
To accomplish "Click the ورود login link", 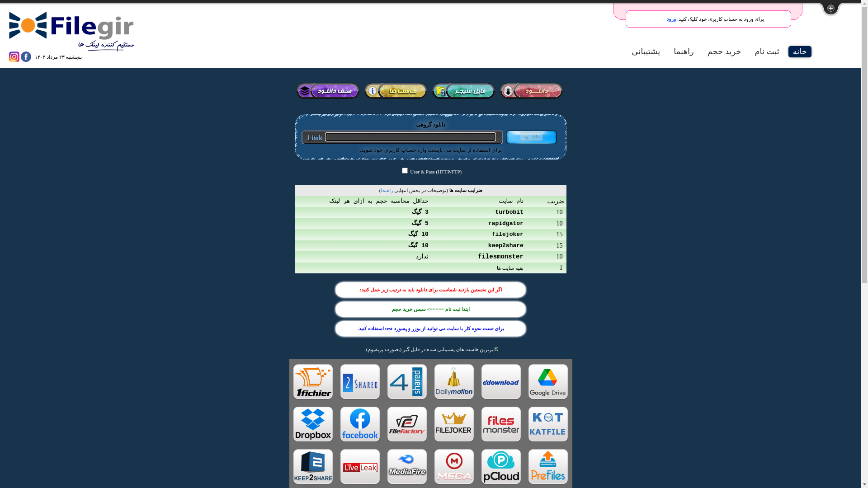I will (671, 19).
